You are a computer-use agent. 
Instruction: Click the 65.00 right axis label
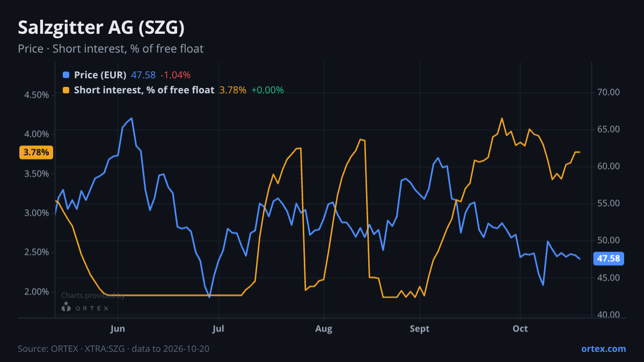click(x=609, y=129)
